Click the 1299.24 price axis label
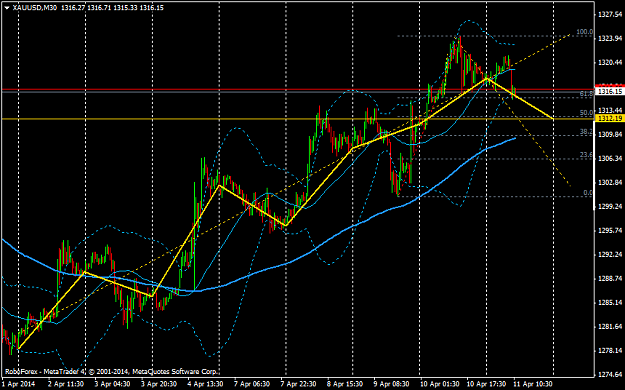The width and height of the screenshot is (625, 390). [610, 206]
